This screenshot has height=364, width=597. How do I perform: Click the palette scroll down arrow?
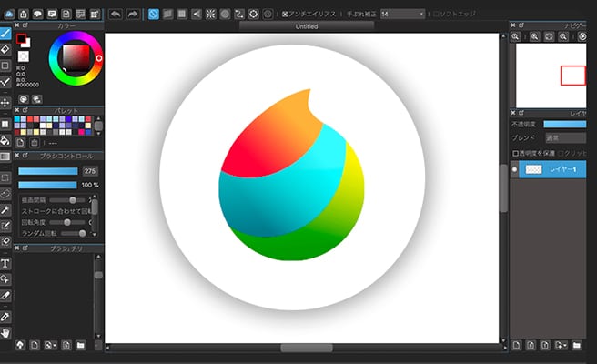pyautogui.click(x=98, y=133)
